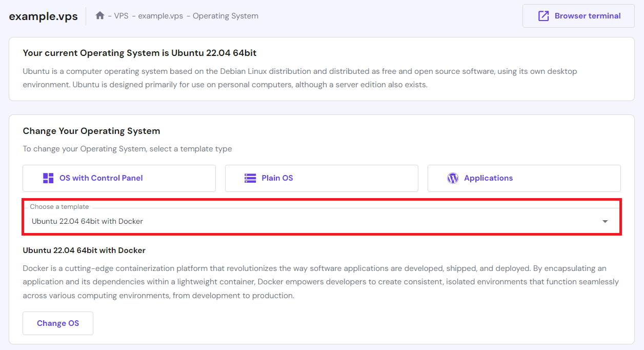Screen dimensions: 644x350
Task: Choose the Applications template type
Action: [x=524, y=178]
